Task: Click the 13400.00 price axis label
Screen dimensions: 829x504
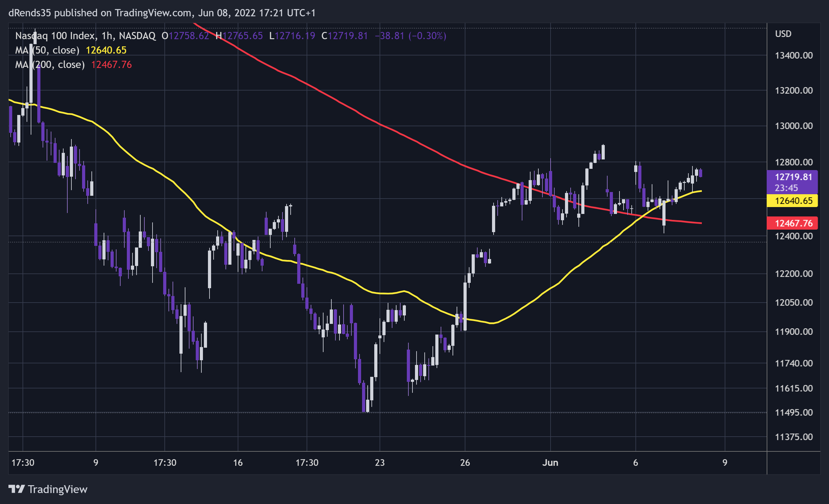Action: coord(794,55)
